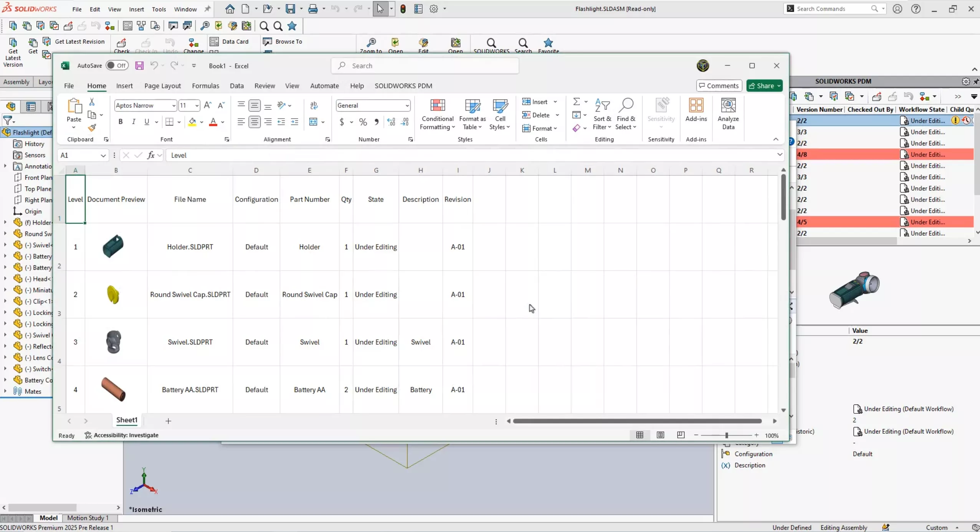Apply Bold formatting in Excel
Screen dimensions: 980x532
pos(121,122)
